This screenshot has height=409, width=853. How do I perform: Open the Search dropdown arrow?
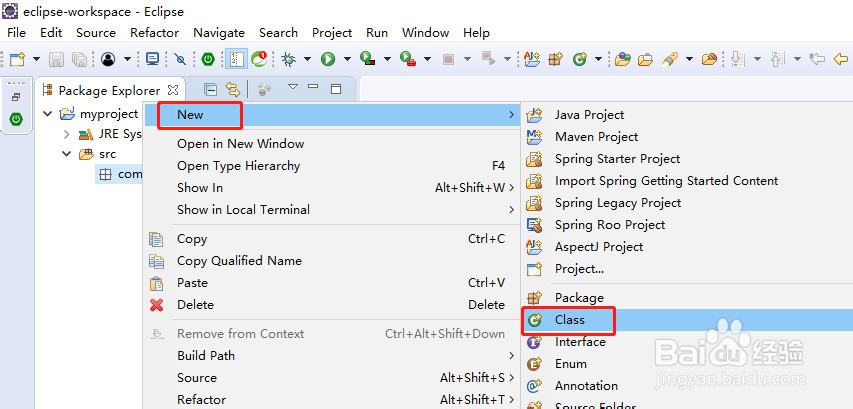[x=689, y=59]
